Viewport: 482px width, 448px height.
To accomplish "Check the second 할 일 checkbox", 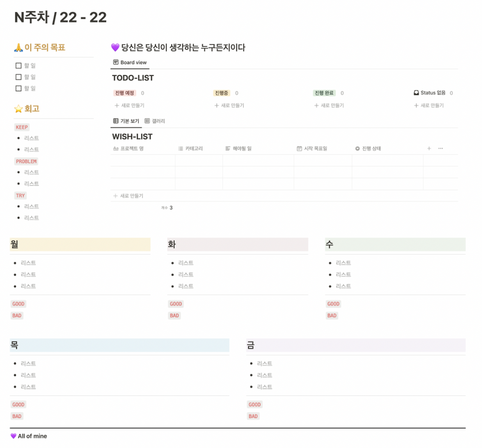I will click(18, 77).
